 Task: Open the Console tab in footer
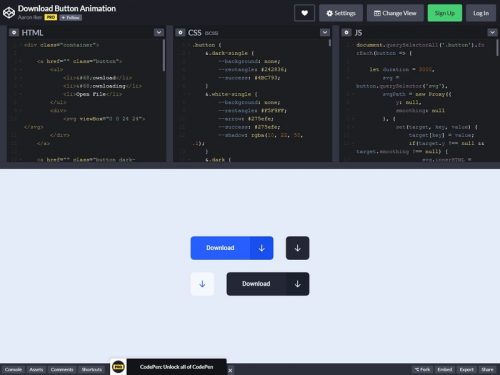tap(13, 369)
